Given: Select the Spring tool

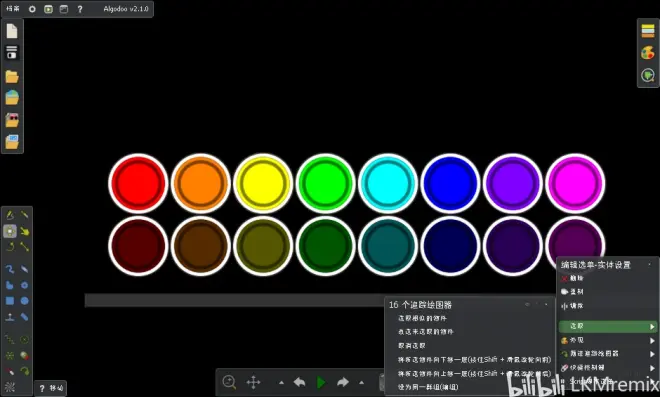Looking at the screenshot, I should [x=10, y=339].
